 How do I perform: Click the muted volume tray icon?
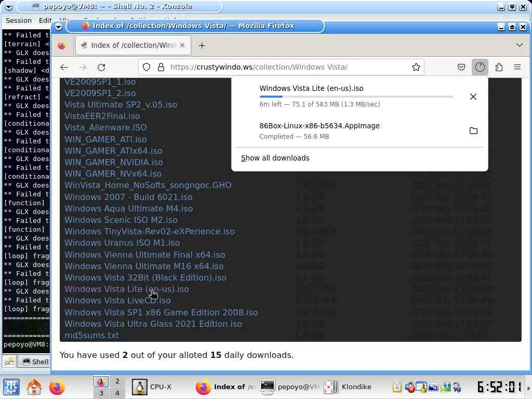(x=409, y=387)
